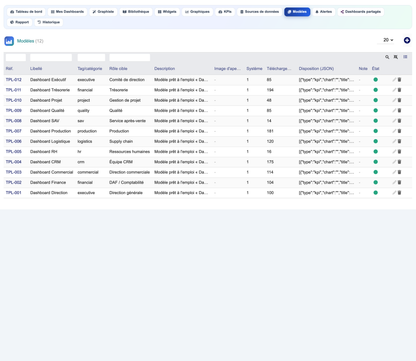Open the Historique tab

coord(49,22)
